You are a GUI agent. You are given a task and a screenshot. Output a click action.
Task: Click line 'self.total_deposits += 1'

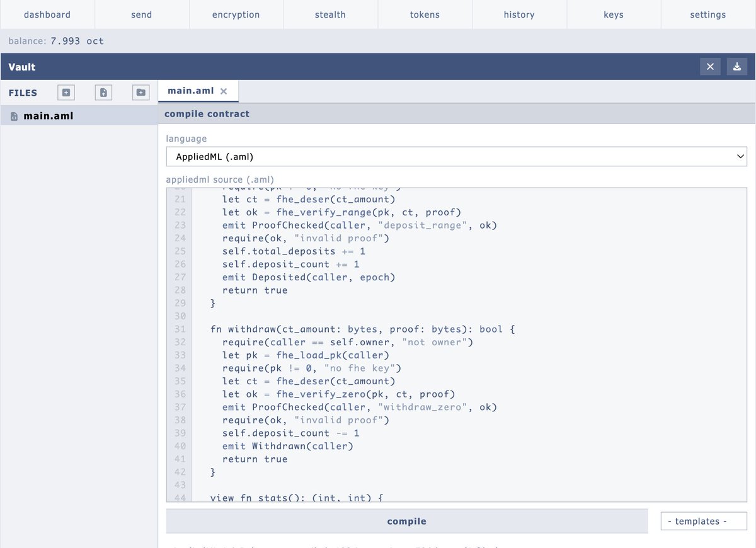(294, 251)
